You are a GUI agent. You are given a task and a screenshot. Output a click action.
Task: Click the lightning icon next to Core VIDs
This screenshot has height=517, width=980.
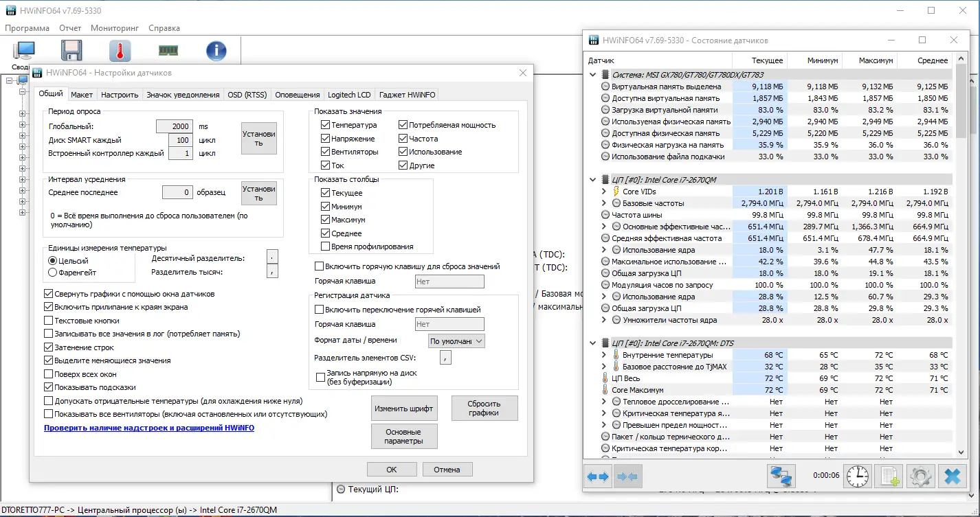(616, 192)
